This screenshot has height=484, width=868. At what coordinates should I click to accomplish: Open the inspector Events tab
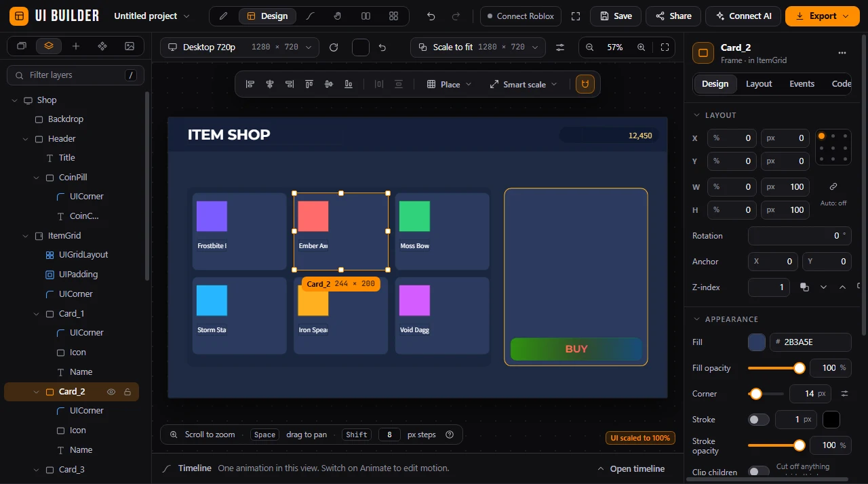[x=802, y=84]
